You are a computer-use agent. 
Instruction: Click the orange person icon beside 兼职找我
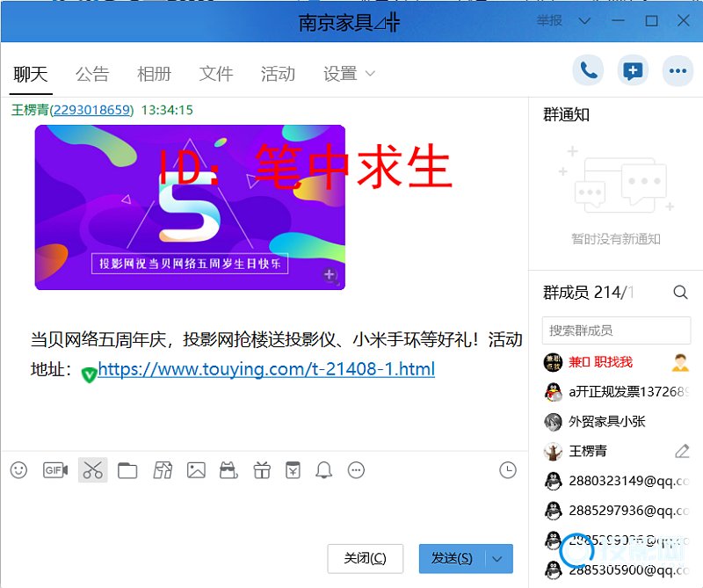[680, 362]
